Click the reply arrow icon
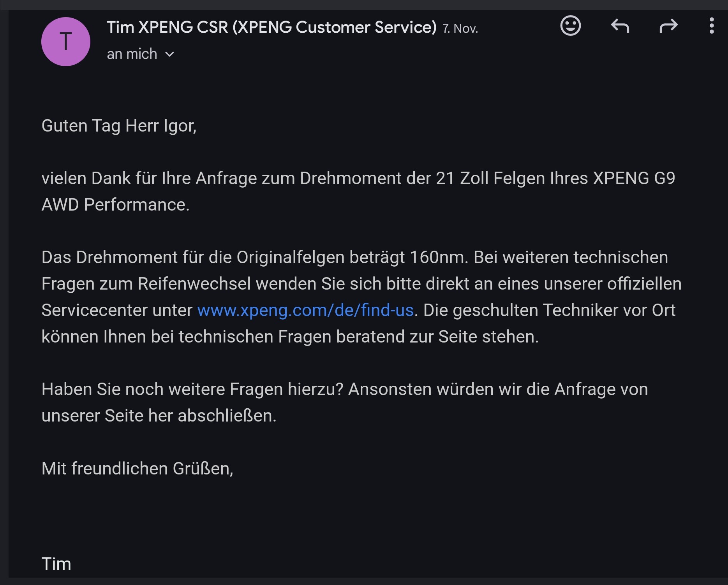The image size is (728, 585). [620, 26]
